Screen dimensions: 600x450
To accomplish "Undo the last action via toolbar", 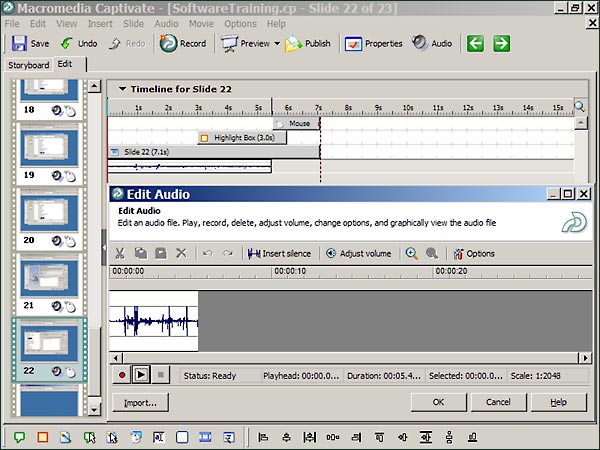I will click(79, 44).
